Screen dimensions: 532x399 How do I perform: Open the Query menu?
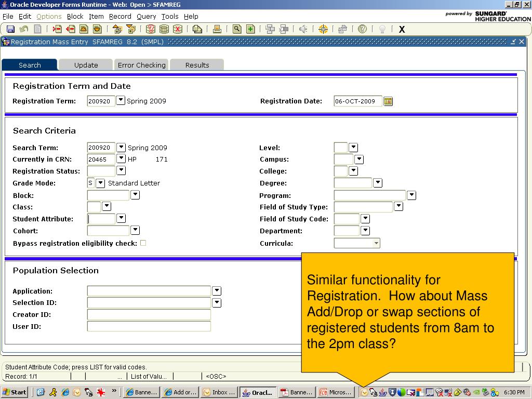[146, 16]
